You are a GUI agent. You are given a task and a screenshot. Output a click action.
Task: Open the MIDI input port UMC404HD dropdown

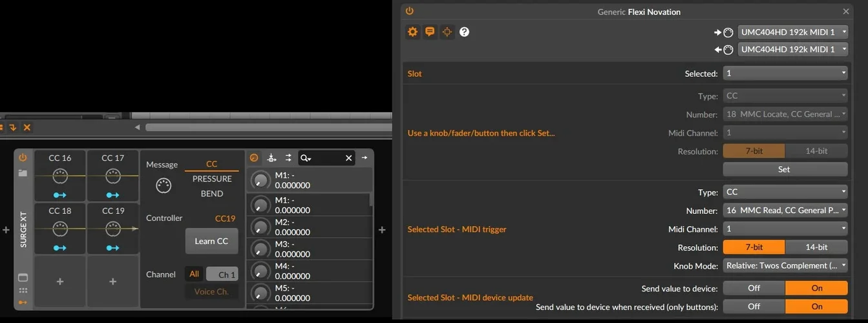coord(793,32)
